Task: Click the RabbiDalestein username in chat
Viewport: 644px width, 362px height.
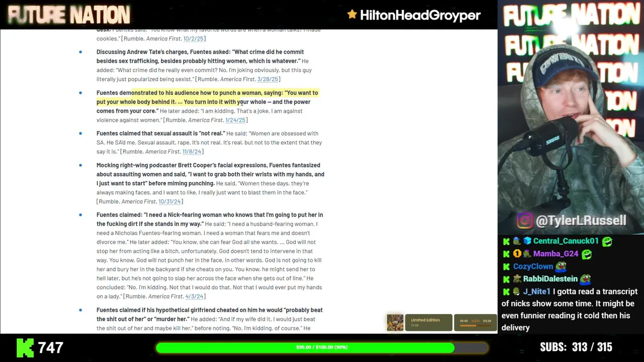Action: pyautogui.click(x=550, y=279)
